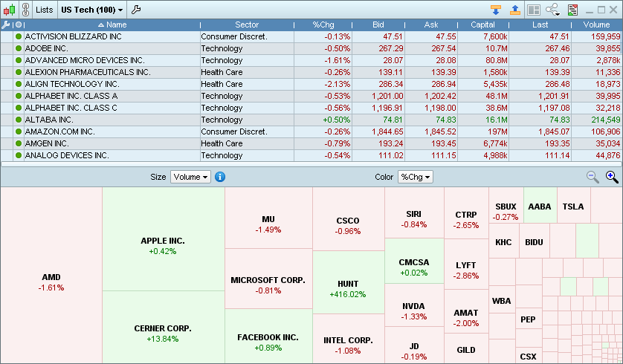The width and height of the screenshot is (623, 364).
Task: Zoom out of the heatmap
Action: (593, 177)
